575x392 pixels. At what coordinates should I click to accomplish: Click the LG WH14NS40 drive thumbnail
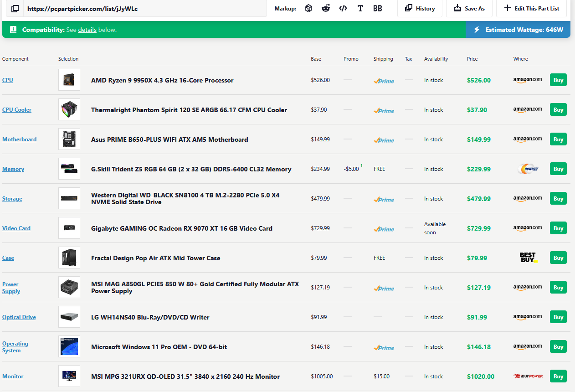click(69, 317)
